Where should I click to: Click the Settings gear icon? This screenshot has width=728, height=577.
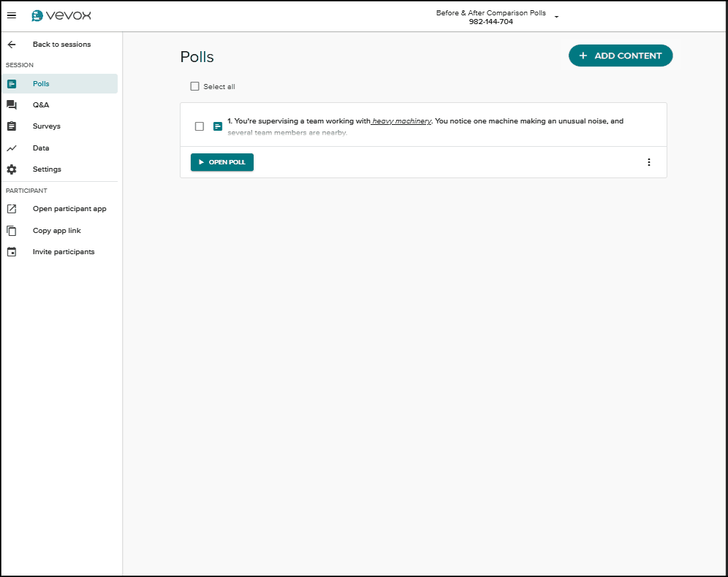point(12,169)
